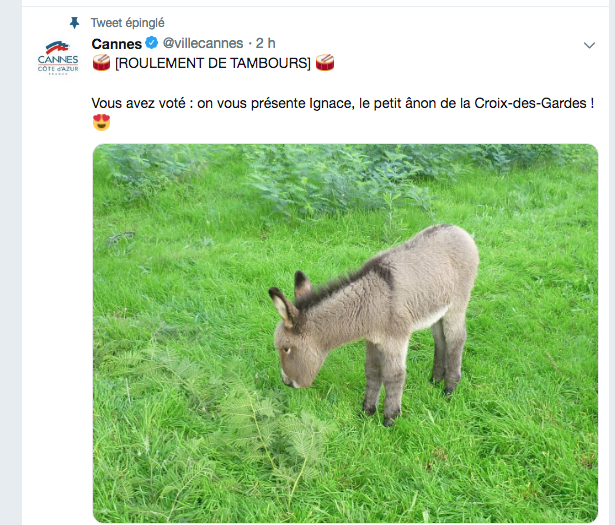615x525 pixels.
Task: Click the baby donkey in the photo
Action: click(375, 323)
